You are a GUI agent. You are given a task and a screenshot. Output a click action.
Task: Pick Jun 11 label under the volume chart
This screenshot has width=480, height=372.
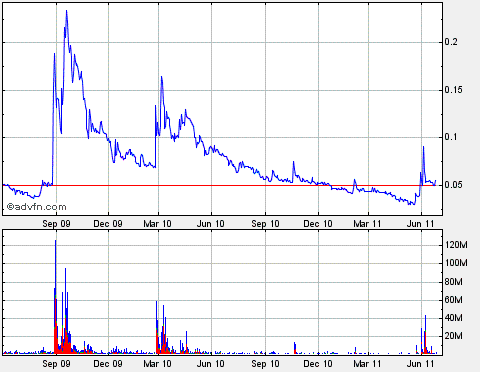coord(421,363)
